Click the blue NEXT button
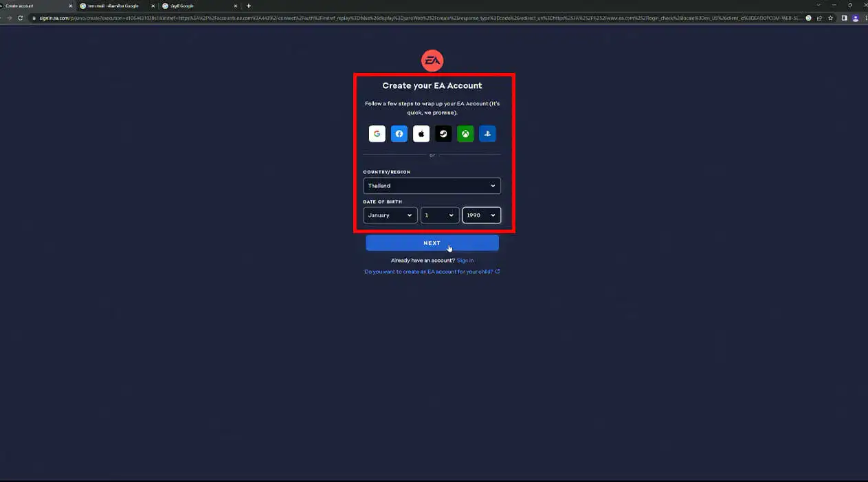This screenshot has height=482, width=868. [432, 243]
